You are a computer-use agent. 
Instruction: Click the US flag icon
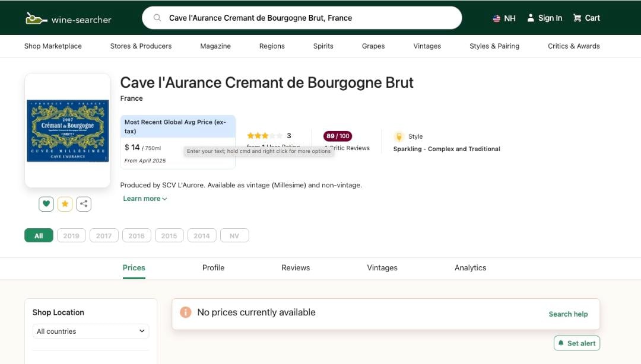[496, 18]
